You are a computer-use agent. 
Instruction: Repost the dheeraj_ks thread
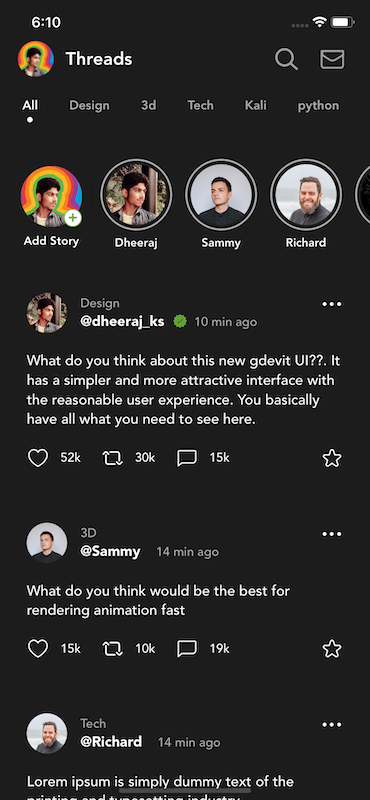[x=113, y=458]
